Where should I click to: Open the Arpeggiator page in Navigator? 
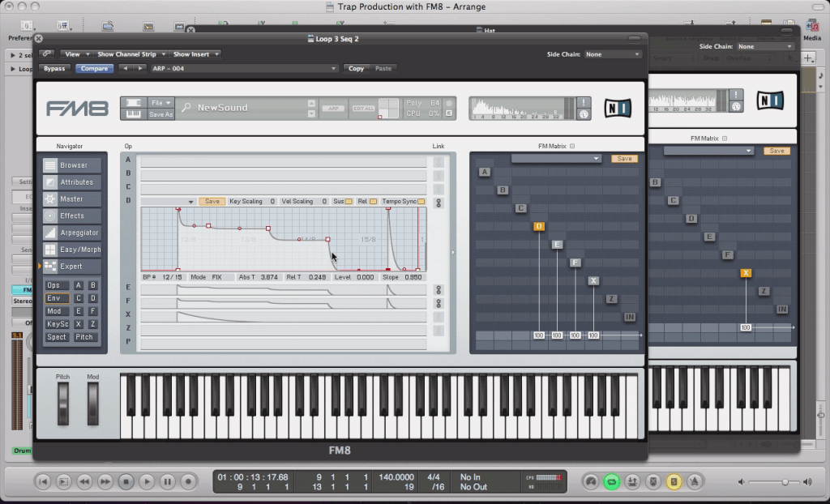[72, 233]
